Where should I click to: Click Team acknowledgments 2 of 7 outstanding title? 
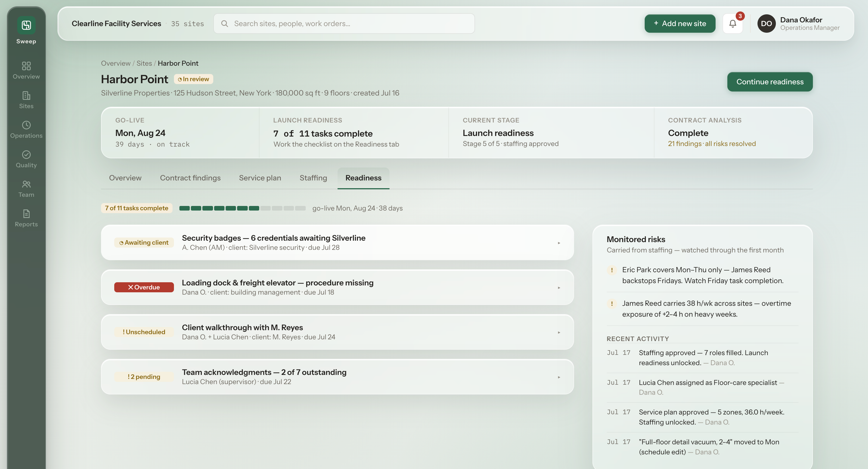(x=264, y=372)
